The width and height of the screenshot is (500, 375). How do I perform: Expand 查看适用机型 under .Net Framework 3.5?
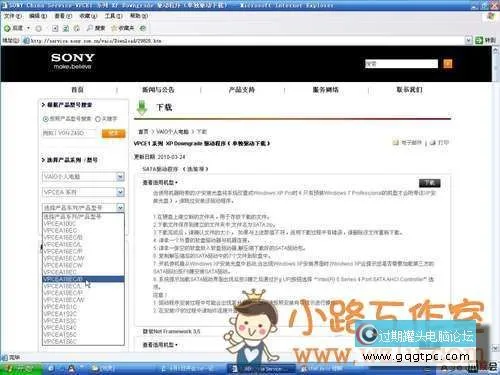(x=160, y=345)
